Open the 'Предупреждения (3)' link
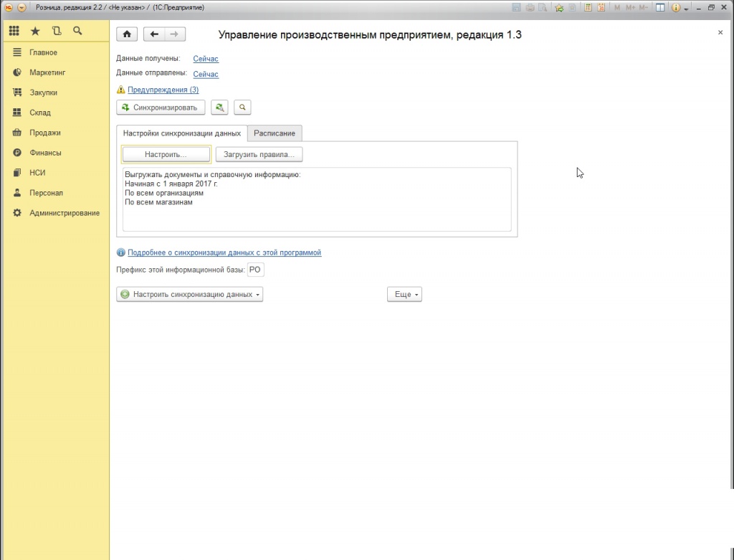This screenshot has height=560, width=734. click(x=163, y=90)
